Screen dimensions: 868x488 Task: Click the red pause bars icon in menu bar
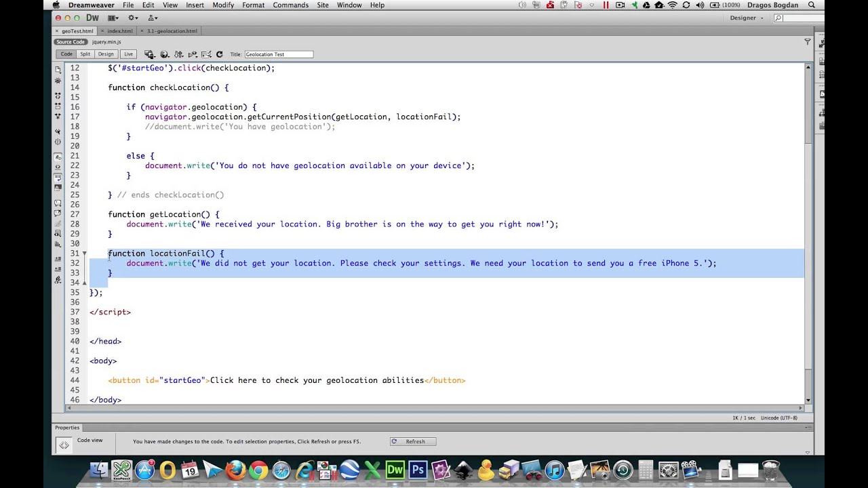click(x=605, y=5)
